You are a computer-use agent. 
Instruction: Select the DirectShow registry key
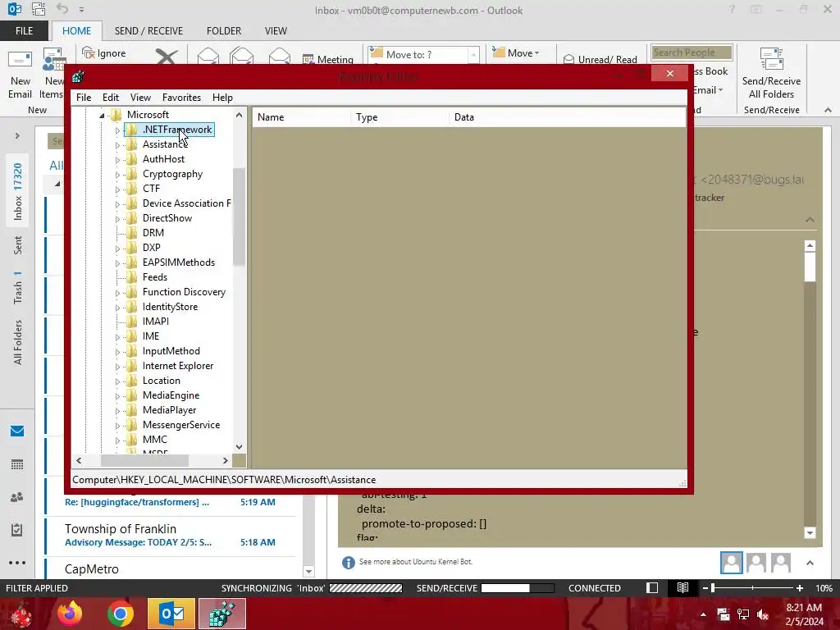point(167,218)
